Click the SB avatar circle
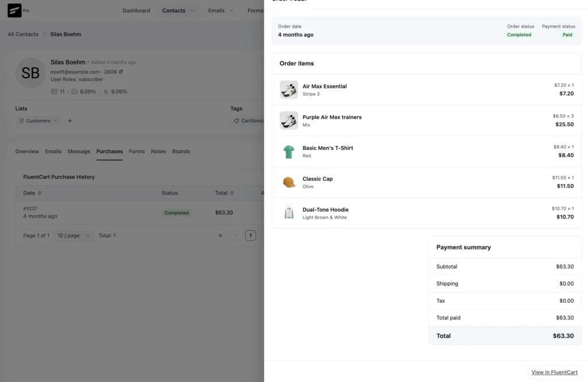Viewport: 588px width, 382px height. point(30,73)
